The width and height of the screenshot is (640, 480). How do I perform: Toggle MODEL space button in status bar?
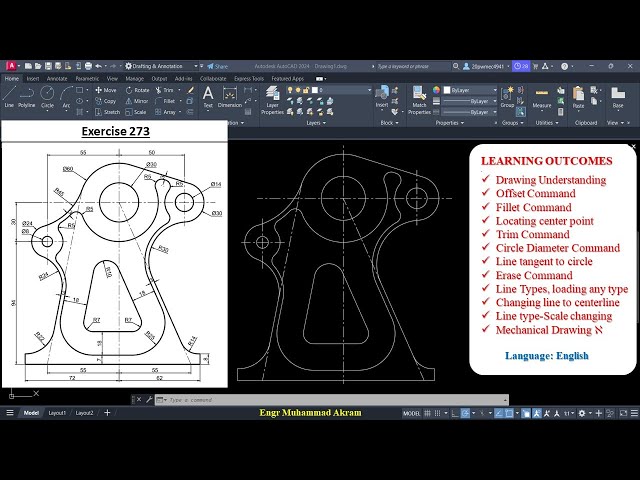point(411,413)
